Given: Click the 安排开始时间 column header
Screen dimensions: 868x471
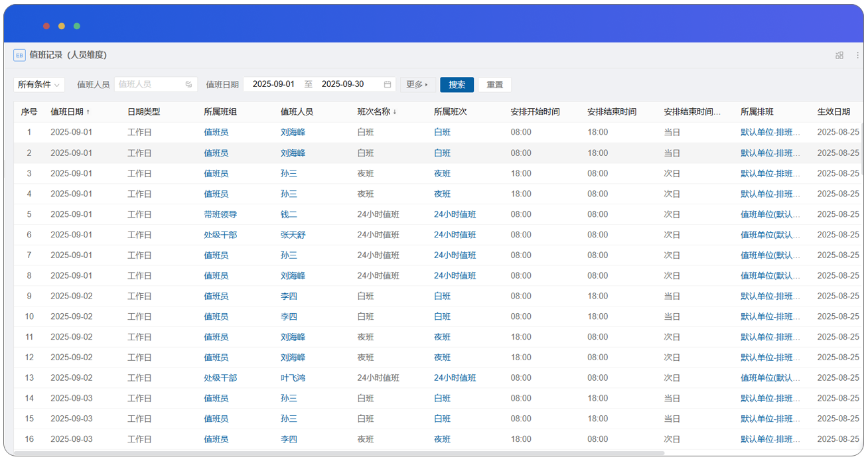Looking at the screenshot, I should click(535, 112).
